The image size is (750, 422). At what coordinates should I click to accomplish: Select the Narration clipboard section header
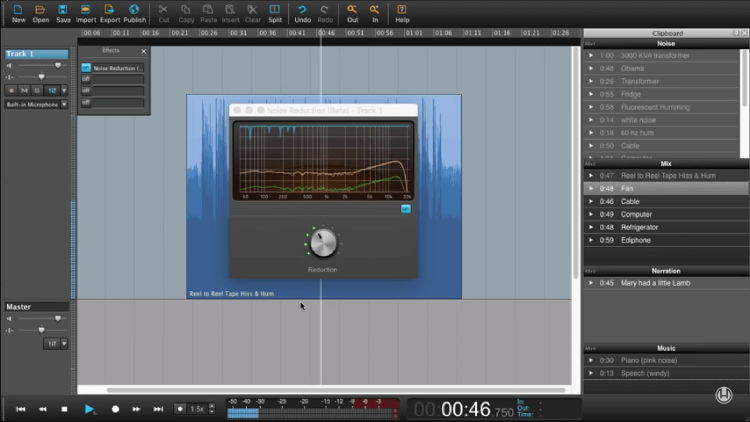click(666, 271)
